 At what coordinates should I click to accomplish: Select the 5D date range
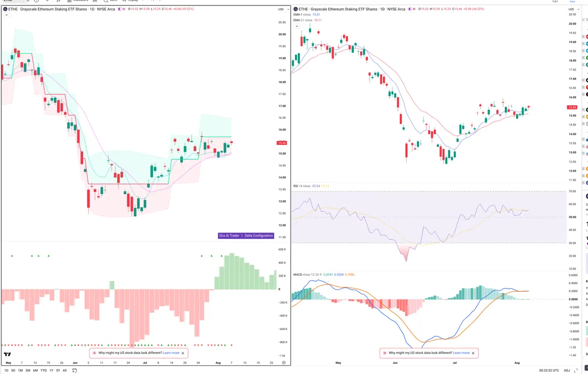pos(13,371)
